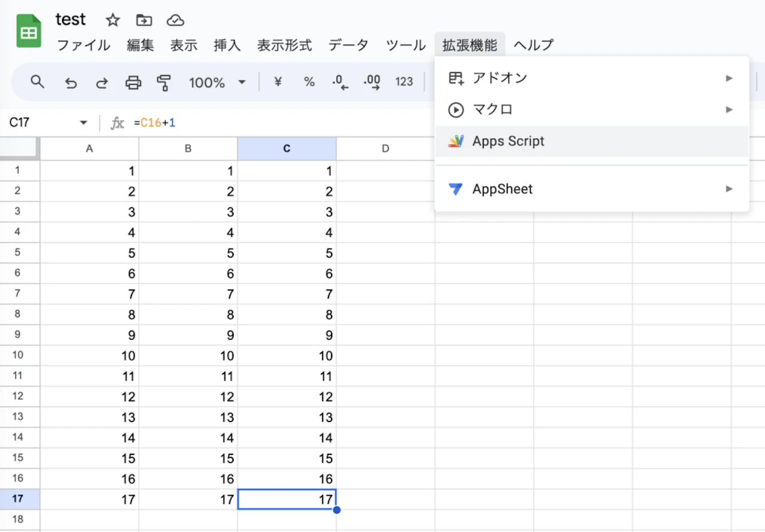Select column A header
Viewport: 765px width, 532px height.
point(90,149)
